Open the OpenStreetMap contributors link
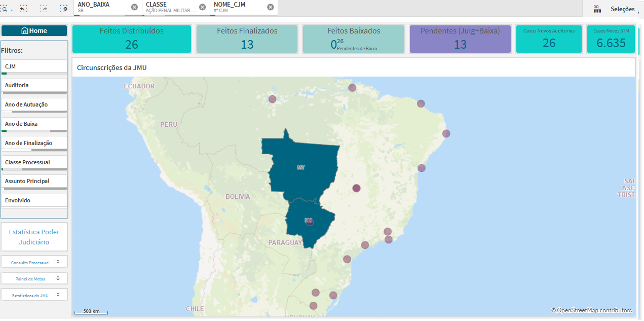The width and height of the screenshot is (644, 321). click(x=594, y=310)
